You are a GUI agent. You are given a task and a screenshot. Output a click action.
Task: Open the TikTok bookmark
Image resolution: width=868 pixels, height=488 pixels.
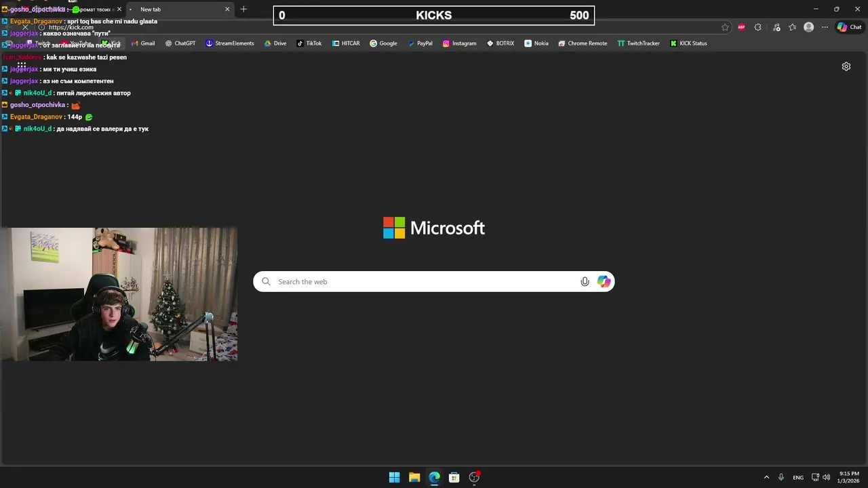tap(309, 43)
